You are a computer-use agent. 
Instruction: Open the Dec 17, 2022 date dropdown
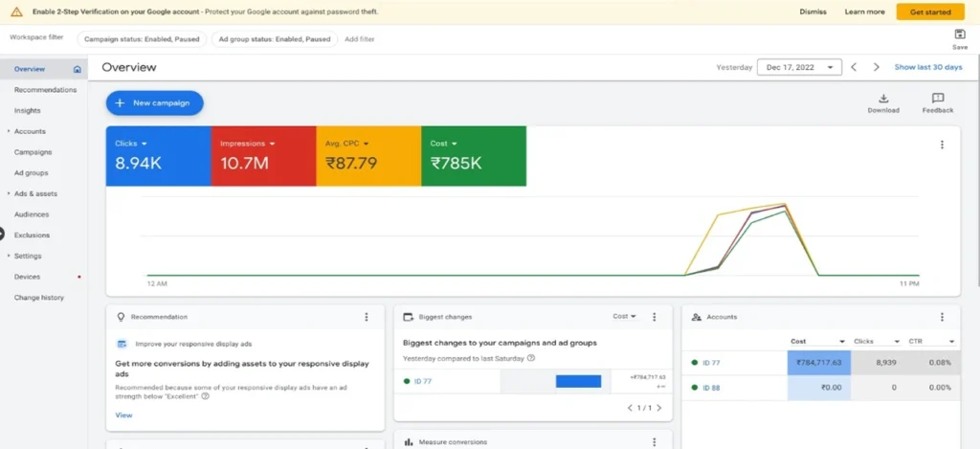(x=799, y=67)
